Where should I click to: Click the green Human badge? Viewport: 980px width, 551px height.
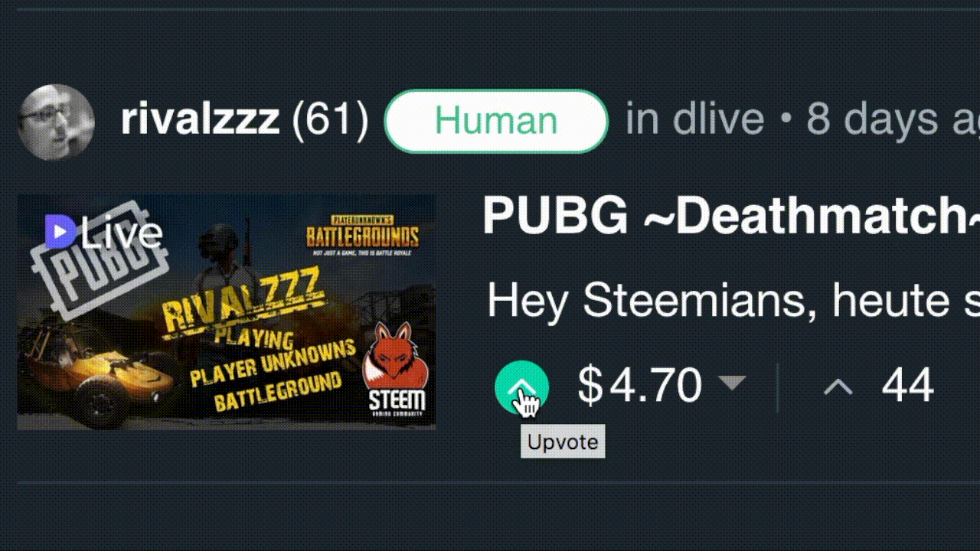coord(496,121)
